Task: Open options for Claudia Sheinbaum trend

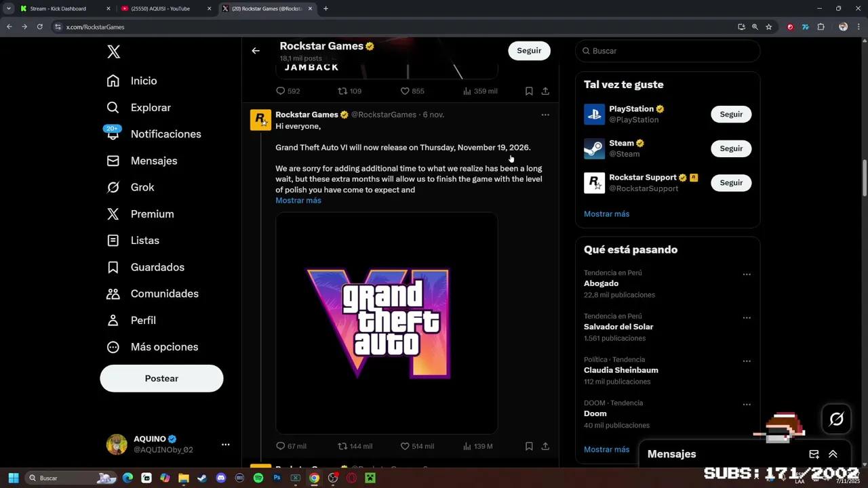Action: (x=747, y=361)
